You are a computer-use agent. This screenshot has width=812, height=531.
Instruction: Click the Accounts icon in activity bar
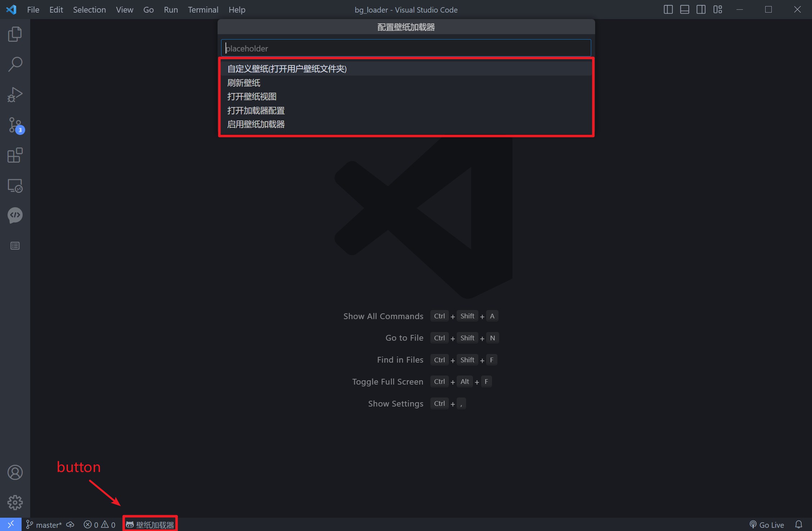15,472
